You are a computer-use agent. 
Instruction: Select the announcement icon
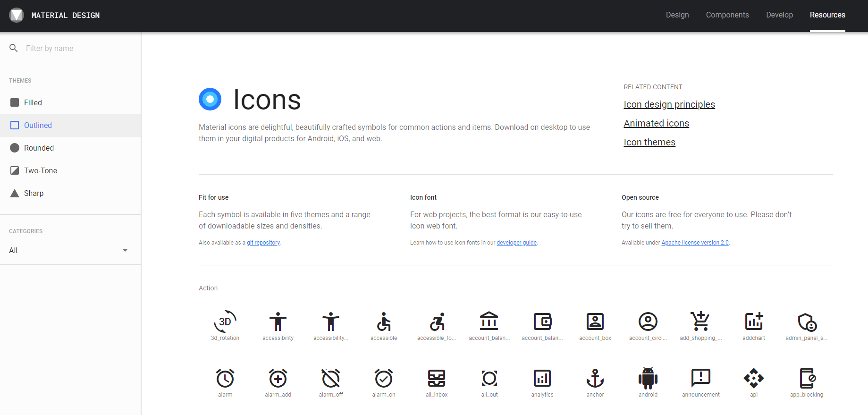701,378
